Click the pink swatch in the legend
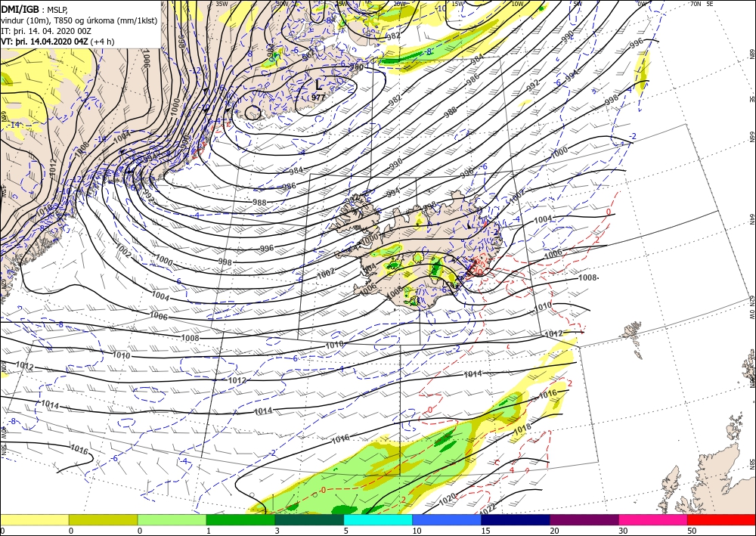756x536 pixels. click(653, 519)
